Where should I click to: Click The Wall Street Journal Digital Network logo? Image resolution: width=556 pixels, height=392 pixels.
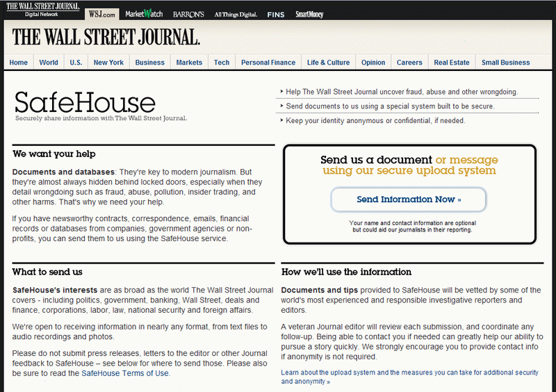pyautogui.click(x=42, y=10)
